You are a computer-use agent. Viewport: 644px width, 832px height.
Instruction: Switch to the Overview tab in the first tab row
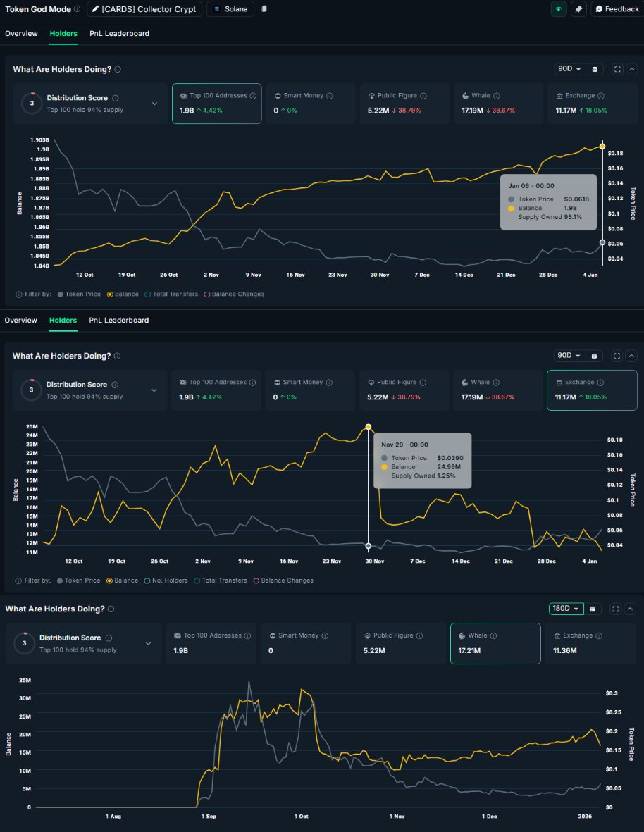tap(21, 33)
